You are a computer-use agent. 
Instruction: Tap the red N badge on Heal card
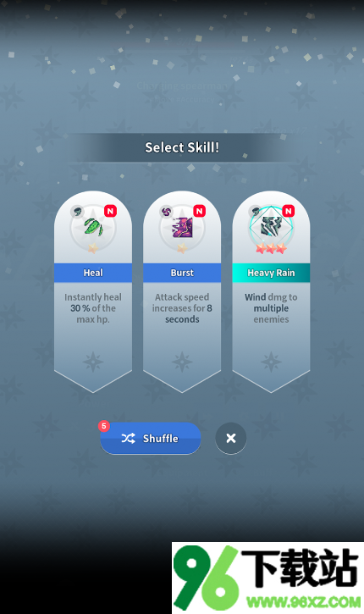coord(110,211)
